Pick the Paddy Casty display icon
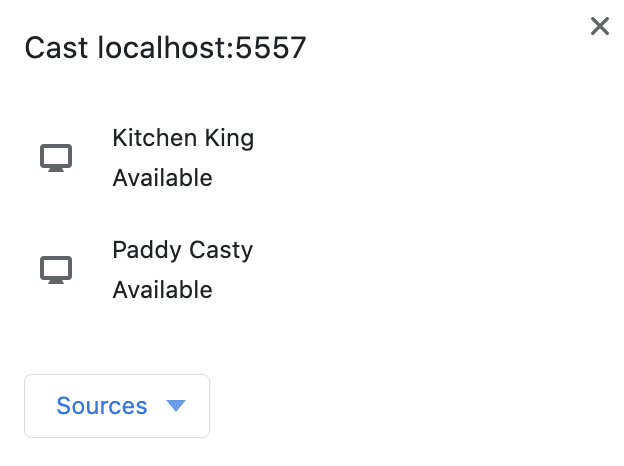The width and height of the screenshot is (624, 466). 56,270
